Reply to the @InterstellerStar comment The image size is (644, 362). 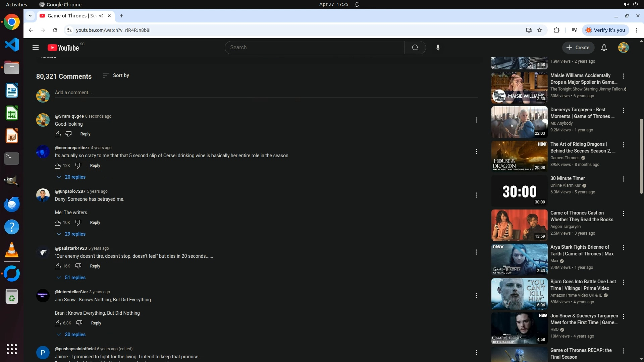[96, 323]
